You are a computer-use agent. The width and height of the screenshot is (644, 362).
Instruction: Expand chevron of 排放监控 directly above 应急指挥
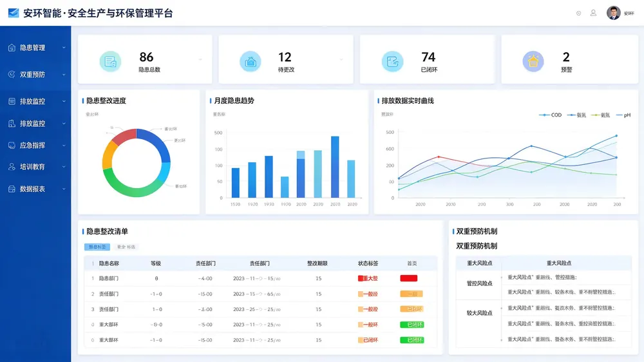64,124
